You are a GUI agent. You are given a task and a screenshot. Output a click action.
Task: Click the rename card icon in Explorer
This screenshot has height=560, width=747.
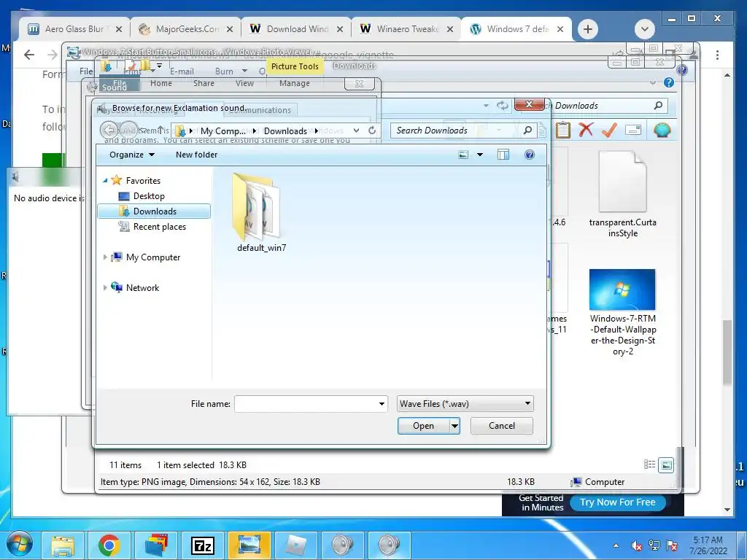point(633,130)
